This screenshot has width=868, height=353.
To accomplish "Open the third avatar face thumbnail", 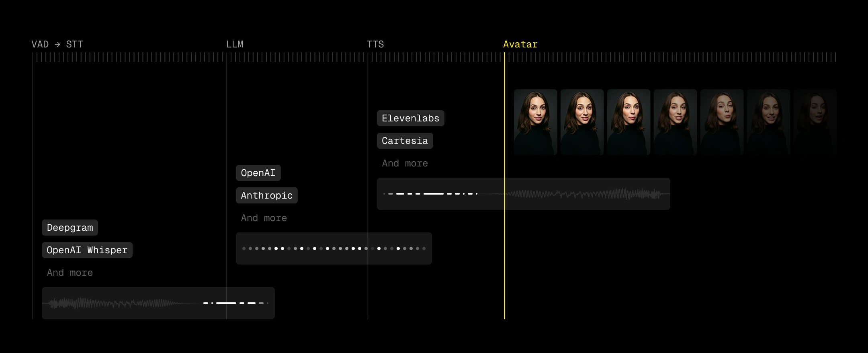I will click(x=629, y=122).
